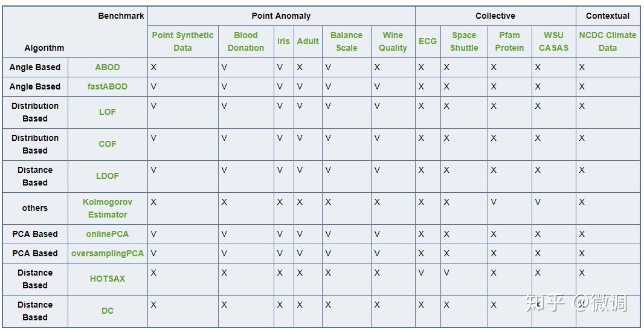Click the LOF algorithm link
This screenshot has width=644, height=330.
pyautogui.click(x=108, y=112)
